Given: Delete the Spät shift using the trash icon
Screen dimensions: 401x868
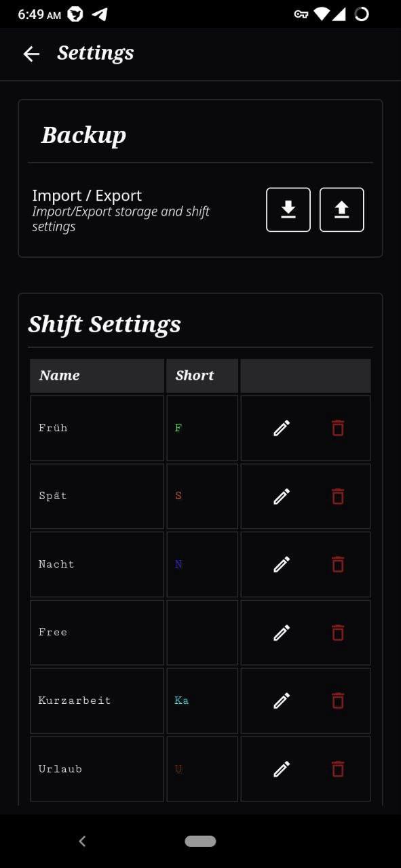Looking at the screenshot, I should coord(337,496).
